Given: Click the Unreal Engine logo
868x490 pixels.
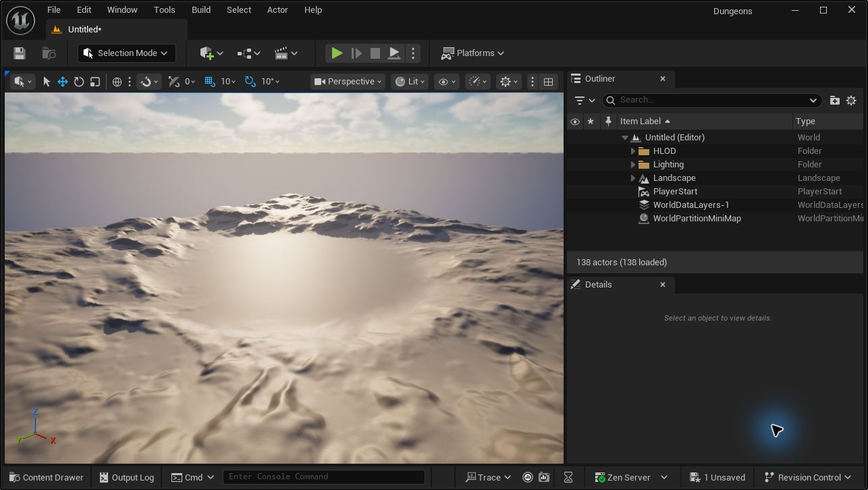Looking at the screenshot, I should (20, 20).
